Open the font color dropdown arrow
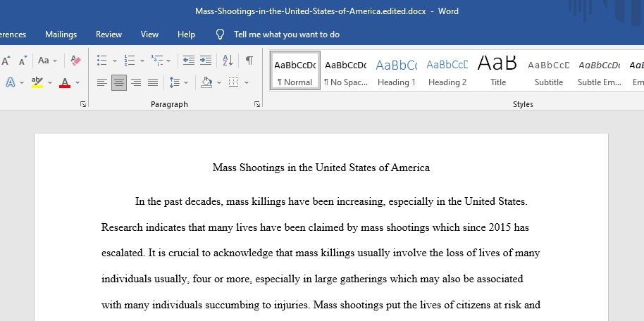The width and height of the screenshot is (644, 321). tap(78, 82)
